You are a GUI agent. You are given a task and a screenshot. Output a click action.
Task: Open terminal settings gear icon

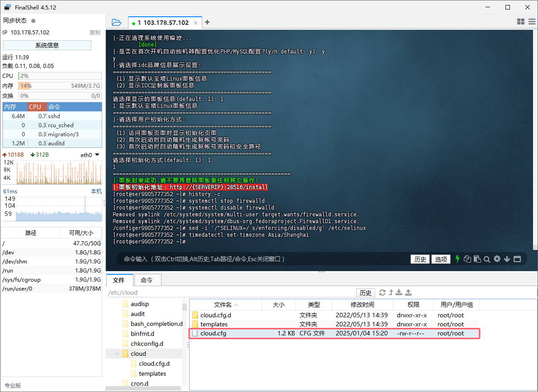[x=497, y=259]
